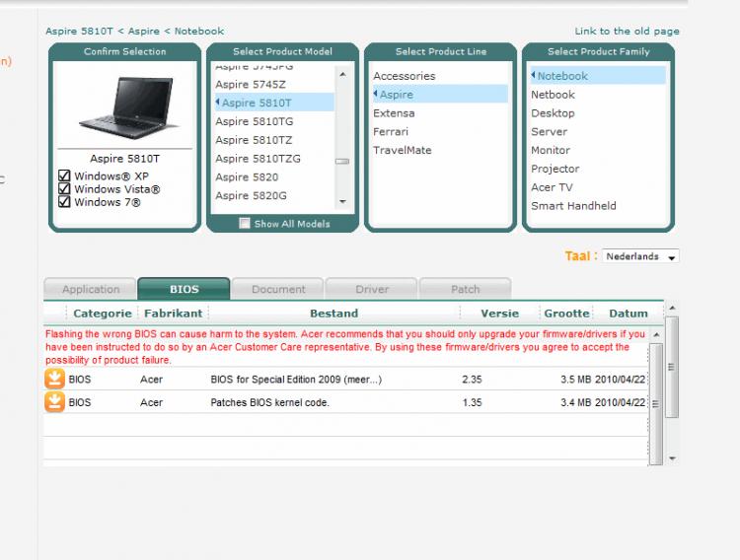740x560 pixels.
Task: Switch to the Document tab
Action: [278, 289]
